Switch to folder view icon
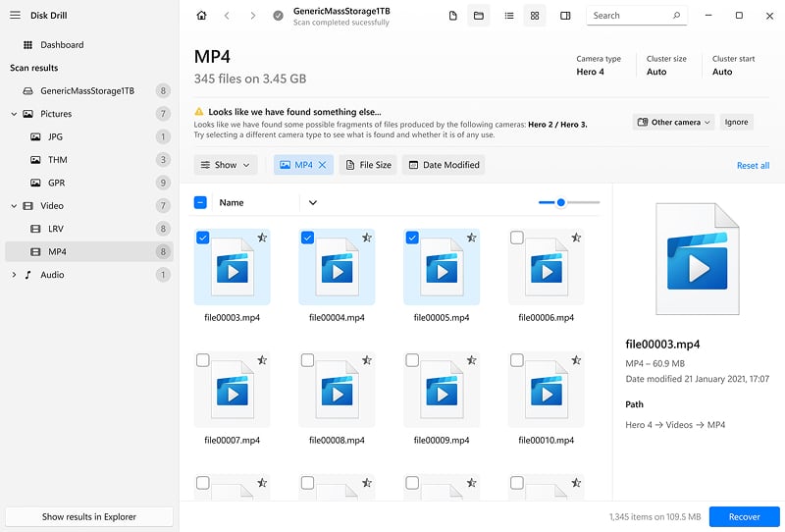The image size is (785, 532). coord(479,16)
